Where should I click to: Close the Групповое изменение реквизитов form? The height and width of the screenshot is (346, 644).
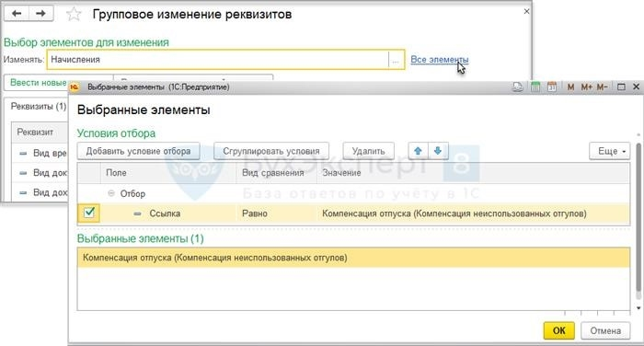click(x=526, y=12)
